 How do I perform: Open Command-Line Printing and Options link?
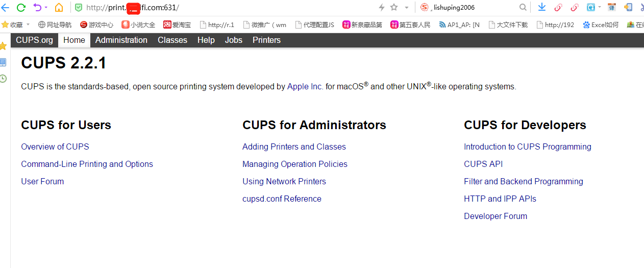(x=87, y=164)
